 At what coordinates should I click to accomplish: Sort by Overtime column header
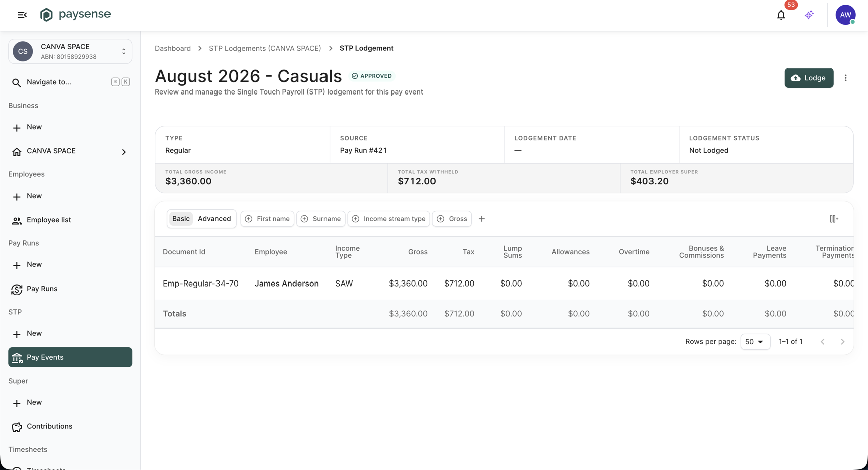tap(634, 252)
